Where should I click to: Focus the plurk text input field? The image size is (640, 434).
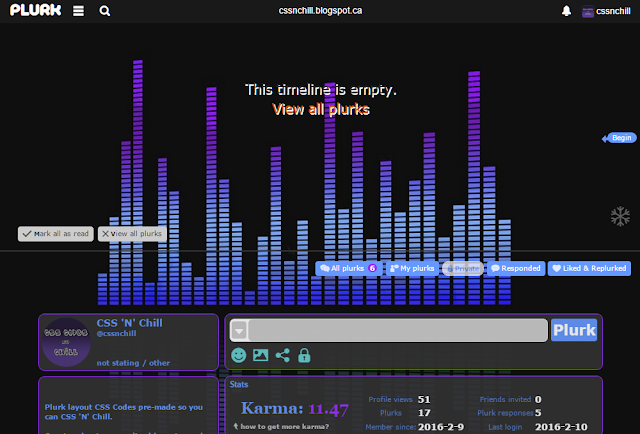[x=398, y=330]
